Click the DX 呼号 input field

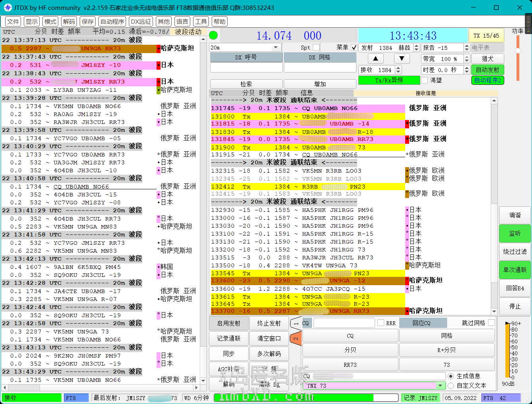(x=246, y=68)
